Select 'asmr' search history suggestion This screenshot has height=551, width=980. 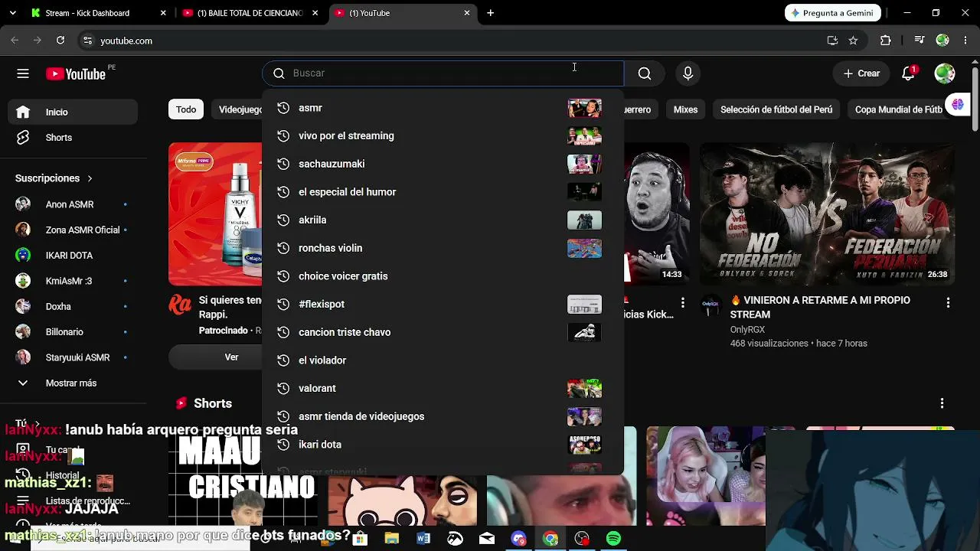(x=443, y=108)
